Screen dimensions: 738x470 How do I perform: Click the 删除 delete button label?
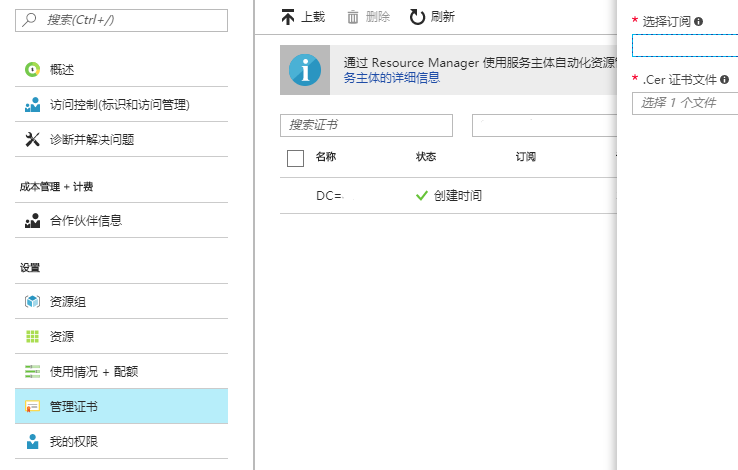pos(378,17)
